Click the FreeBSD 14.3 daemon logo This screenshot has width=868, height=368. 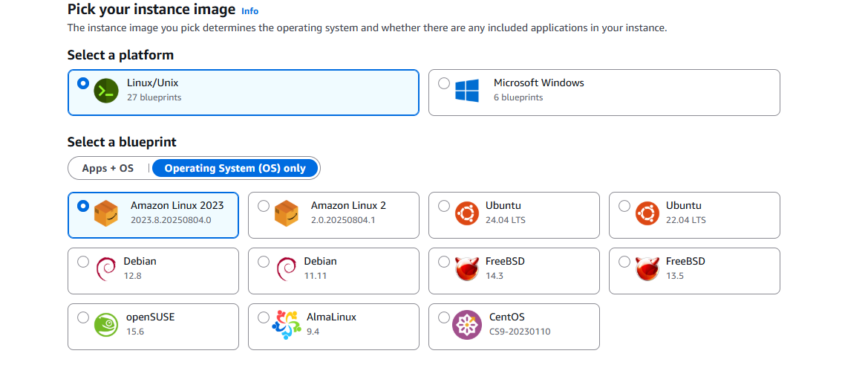466,269
